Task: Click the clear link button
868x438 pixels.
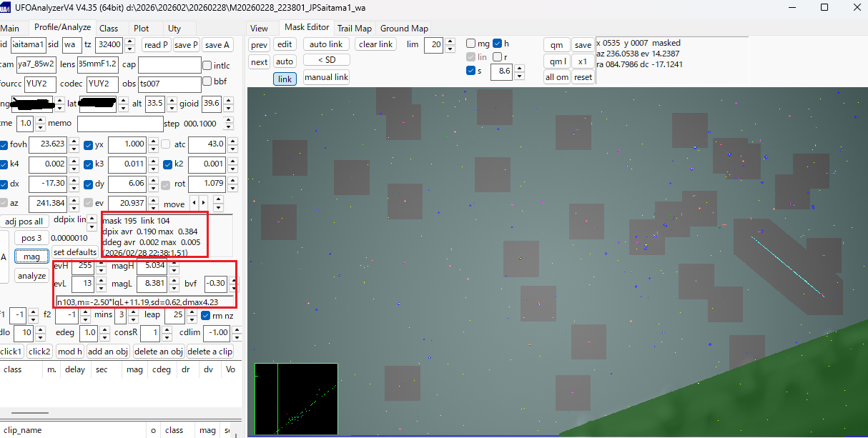Action: [376, 44]
